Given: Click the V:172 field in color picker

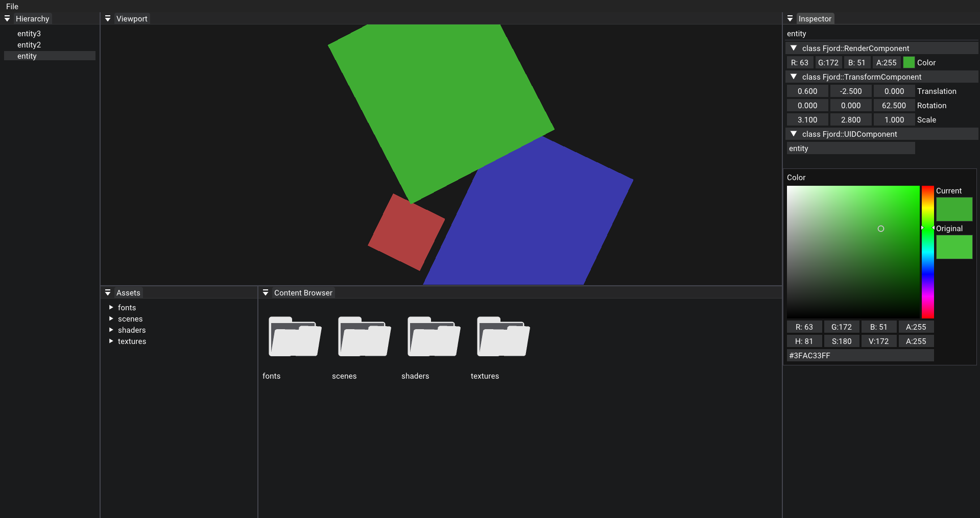Looking at the screenshot, I should point(879,341).
